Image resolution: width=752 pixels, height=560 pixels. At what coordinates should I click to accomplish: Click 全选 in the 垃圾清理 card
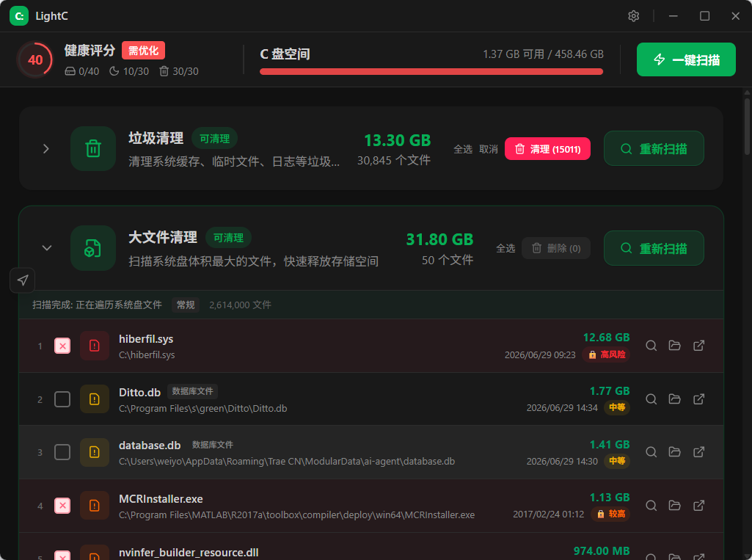click(463, 149)
